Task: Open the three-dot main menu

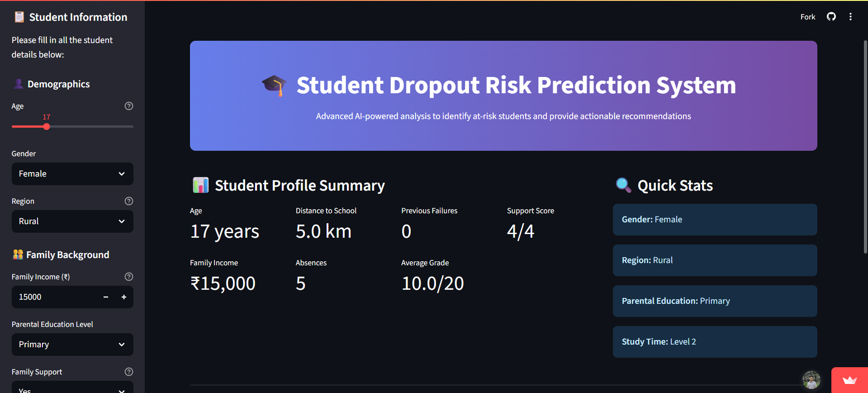Action: coord(850,17)
